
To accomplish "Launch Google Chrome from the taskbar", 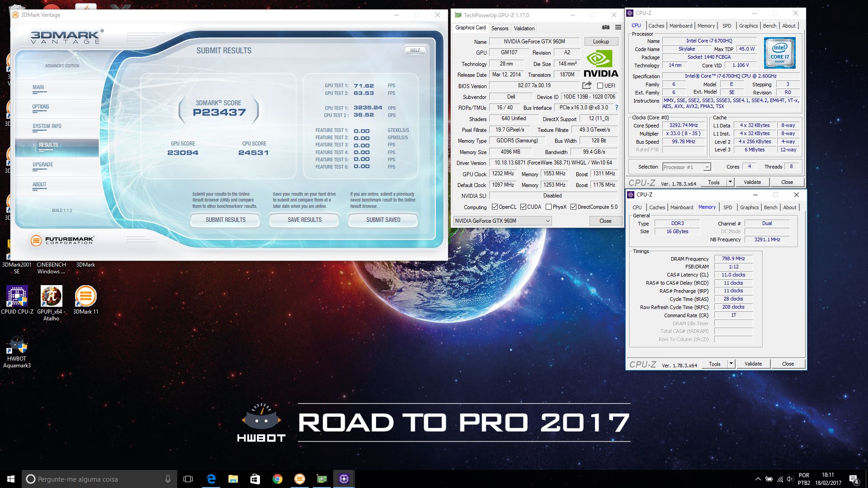I will [277, 479].
